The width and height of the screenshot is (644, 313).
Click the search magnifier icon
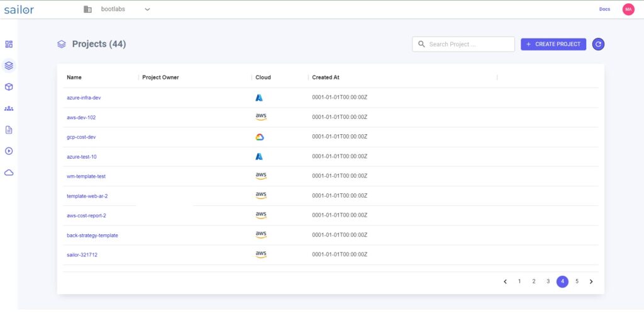pos(421,44)
